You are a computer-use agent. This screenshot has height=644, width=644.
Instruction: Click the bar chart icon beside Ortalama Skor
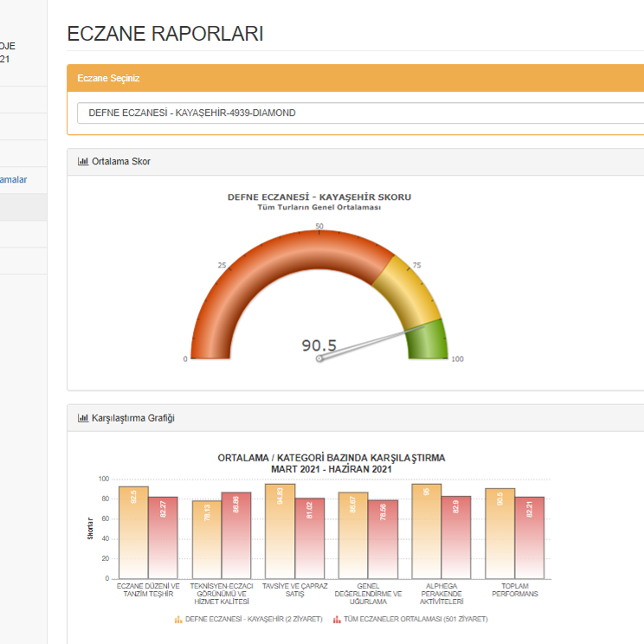coord(83,161)
